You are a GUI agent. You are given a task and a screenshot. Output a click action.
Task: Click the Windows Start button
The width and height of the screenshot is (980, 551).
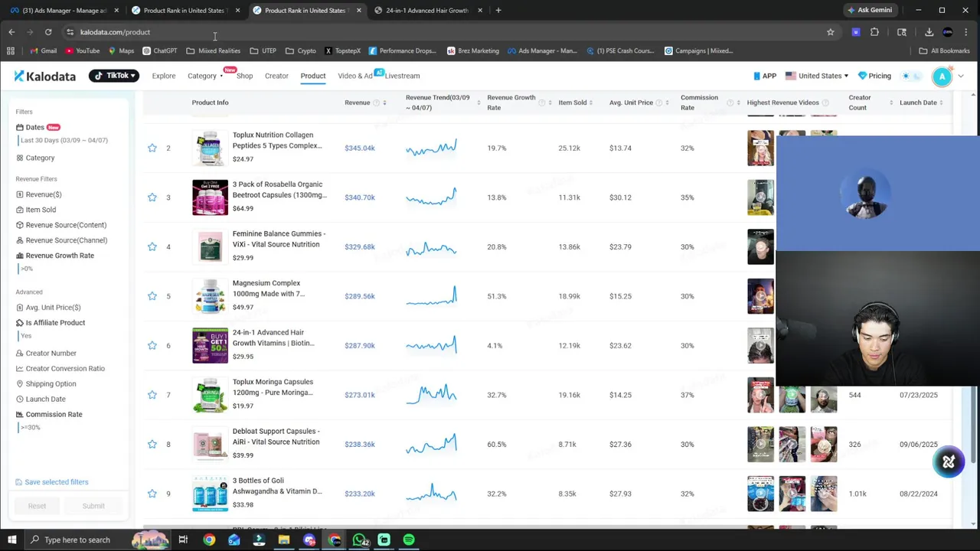(12, 540)
